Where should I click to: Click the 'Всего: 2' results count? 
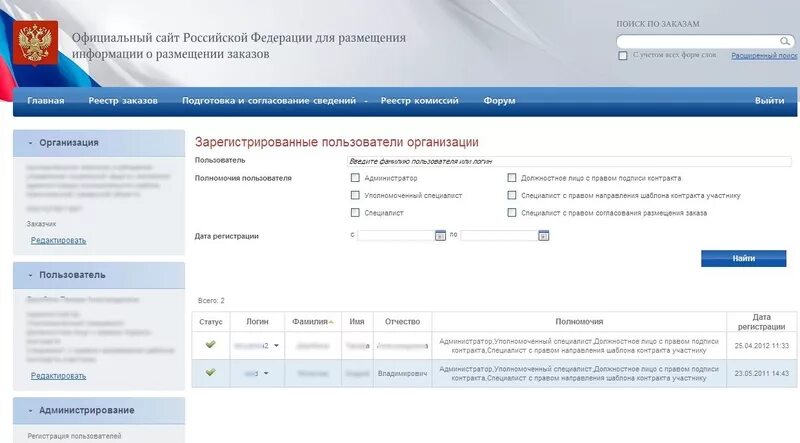(211, 301)
